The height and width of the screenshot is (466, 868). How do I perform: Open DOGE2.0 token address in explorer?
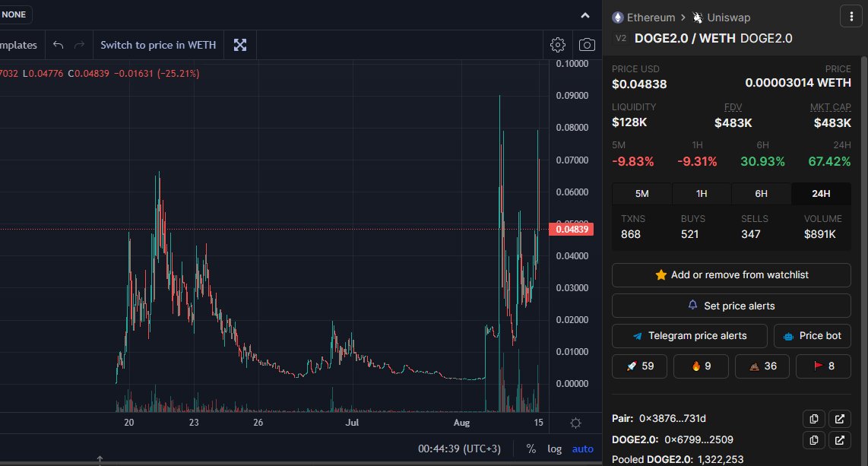click(x=840, y=440)
